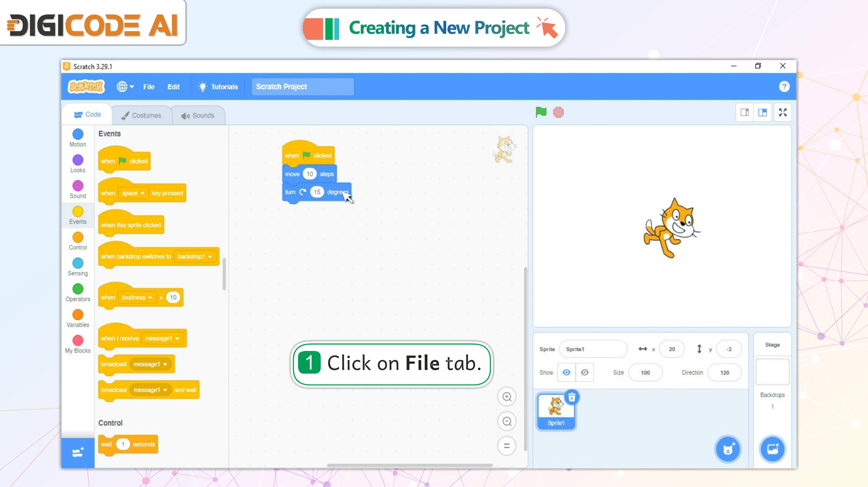Click the block palette vertical scrollbar
Viewport: 868px width, 487px height.
pyautogui.click(x=224, y=274)
